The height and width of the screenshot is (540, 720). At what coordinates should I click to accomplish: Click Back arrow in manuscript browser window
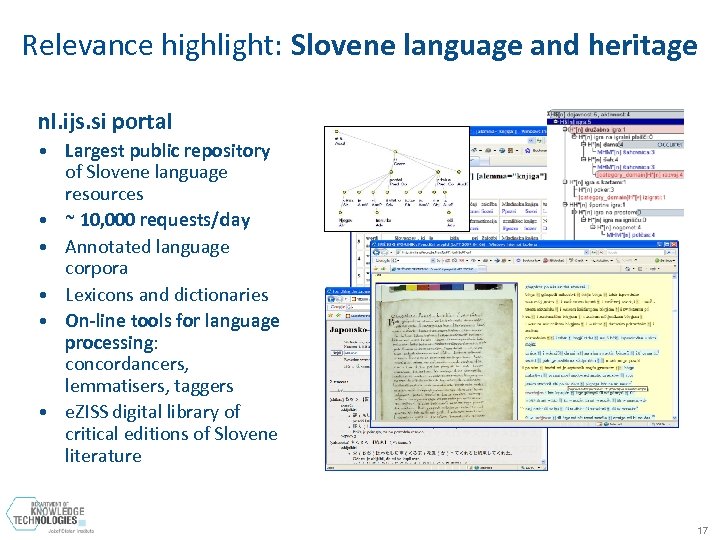pyautogui.click(x=376, y=252)
